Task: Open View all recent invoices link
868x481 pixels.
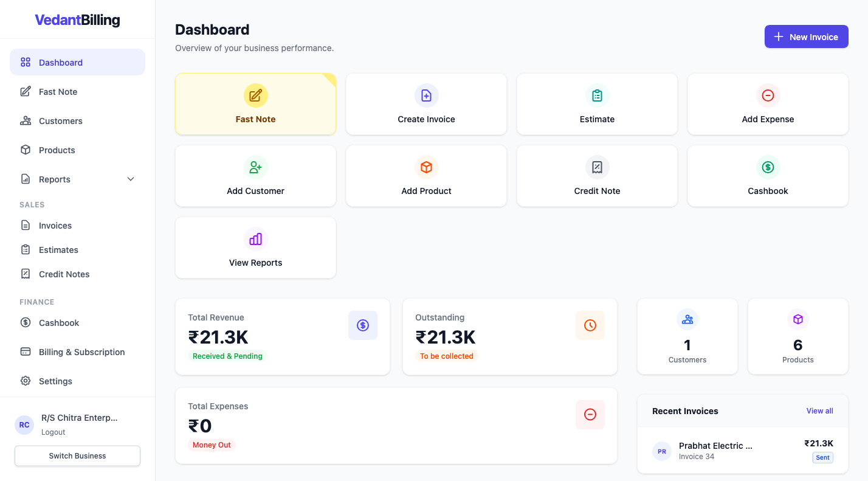Action: 819,410
